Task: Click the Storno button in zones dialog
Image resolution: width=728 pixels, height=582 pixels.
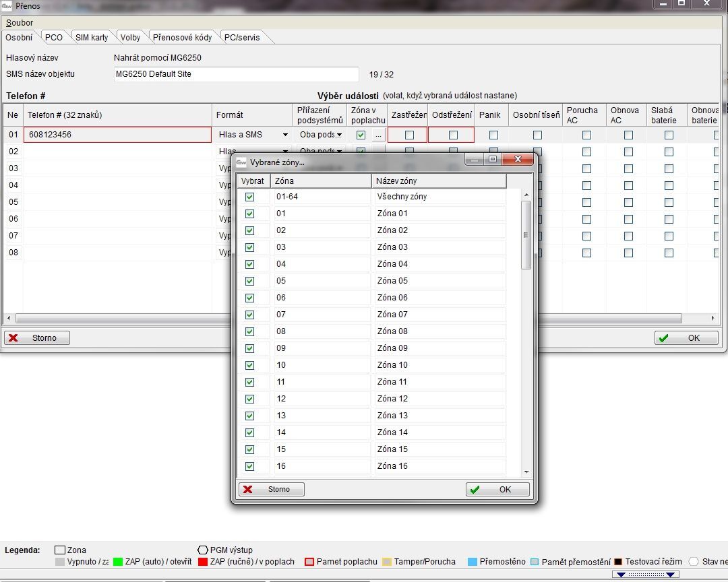Action: (272, 490)
